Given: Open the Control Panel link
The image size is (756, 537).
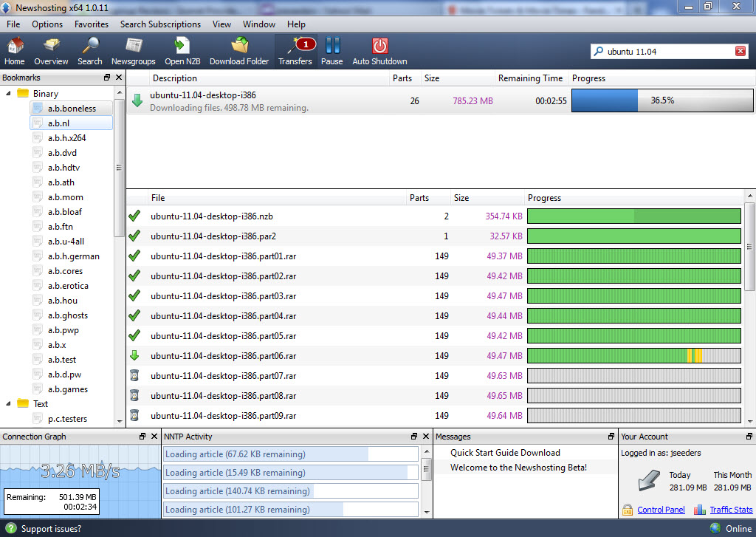Looking at the screenshot, I should [x=661, y=510].
